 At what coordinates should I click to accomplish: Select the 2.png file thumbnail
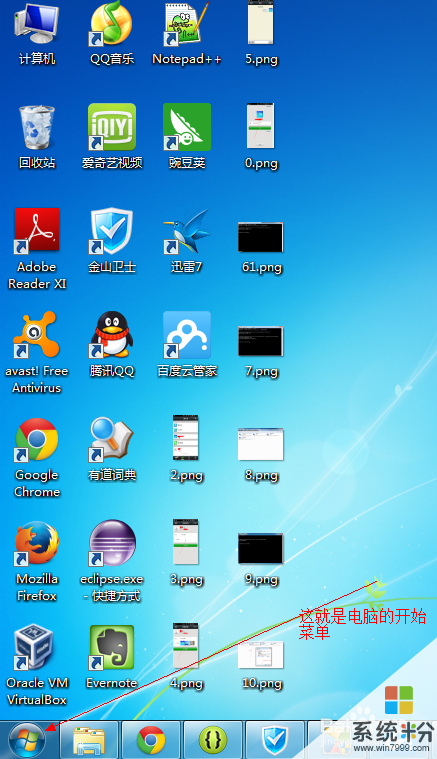click(x=186, y=438)
